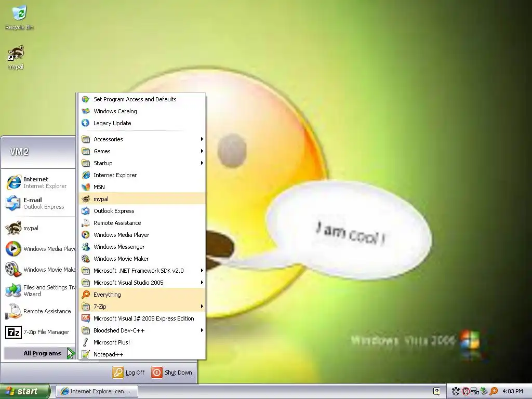Click the taskbar help question icon
The width and height of the screenshot is (532, 399).
436,391
